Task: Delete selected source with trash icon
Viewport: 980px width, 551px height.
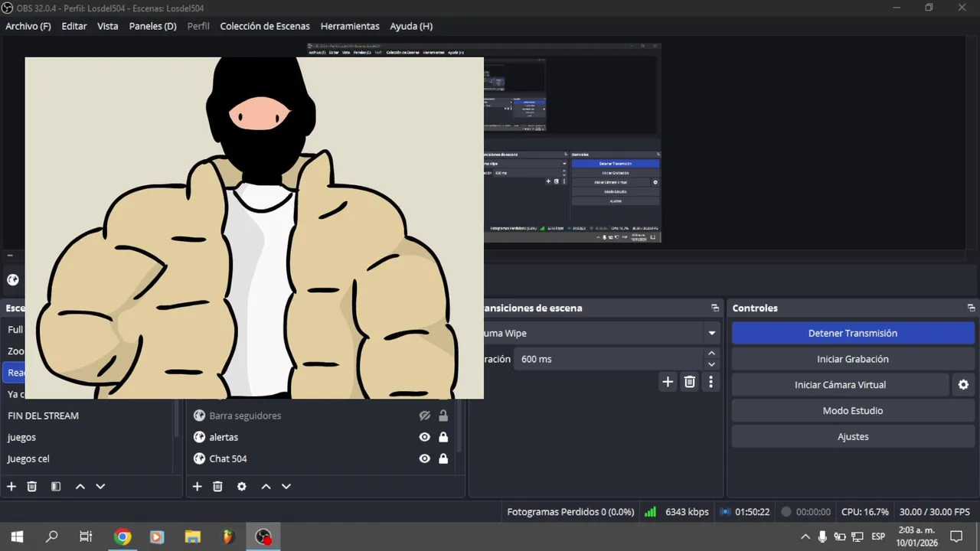Action: pos(217,487)
